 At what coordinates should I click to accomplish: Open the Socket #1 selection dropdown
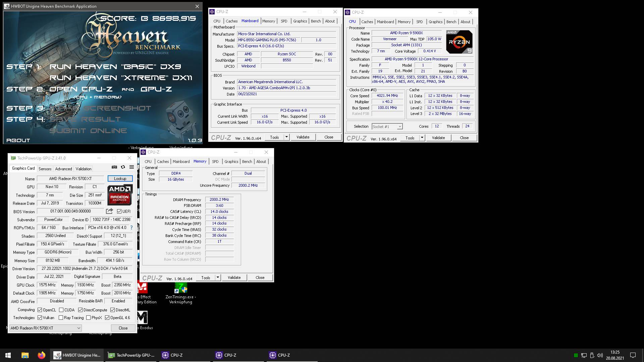pos(387,127)
